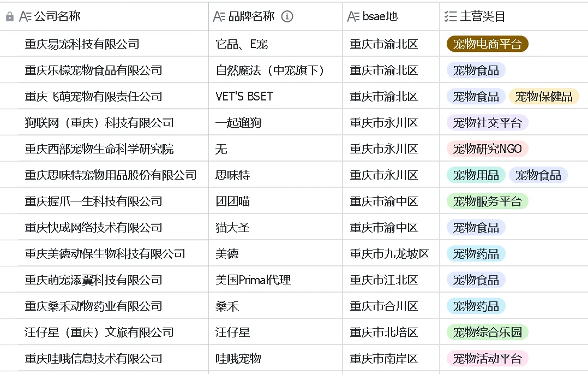Select the 品牌名称 column header
This screenshot has width=588, height=374.
pyautogui.click(x=275, y=16)
